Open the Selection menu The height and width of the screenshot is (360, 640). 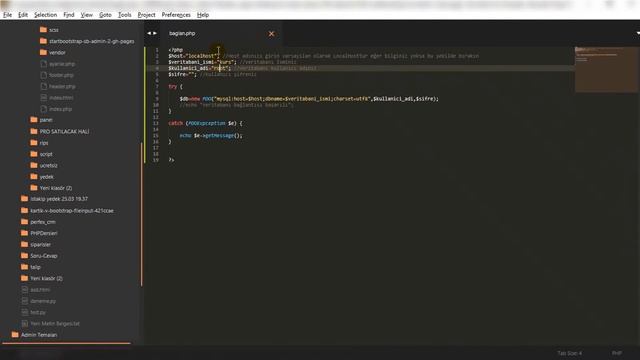tap(45, 15)
